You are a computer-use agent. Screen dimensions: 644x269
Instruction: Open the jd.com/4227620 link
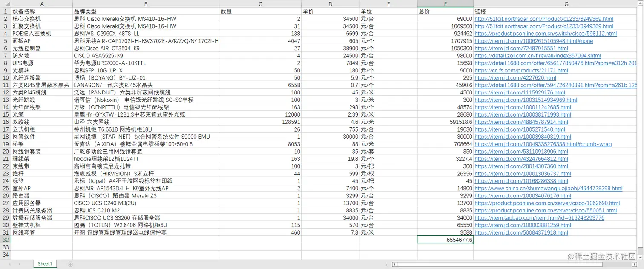(515, 78)
